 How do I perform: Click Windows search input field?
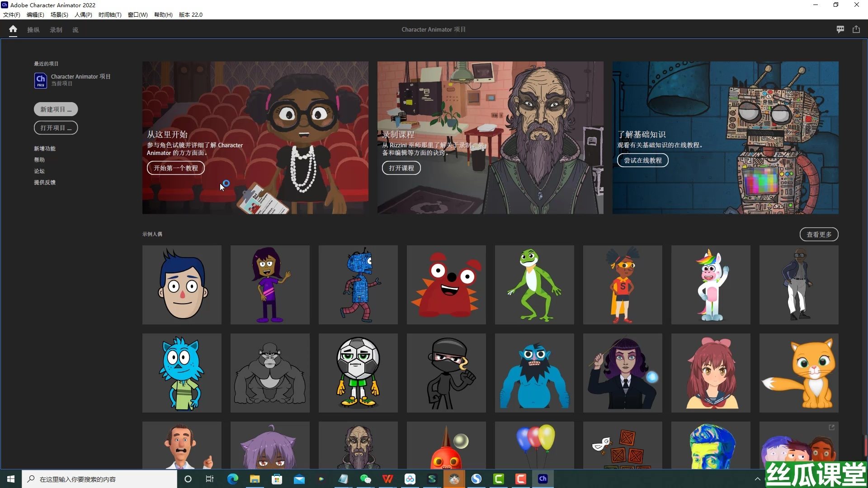(99, 479)
